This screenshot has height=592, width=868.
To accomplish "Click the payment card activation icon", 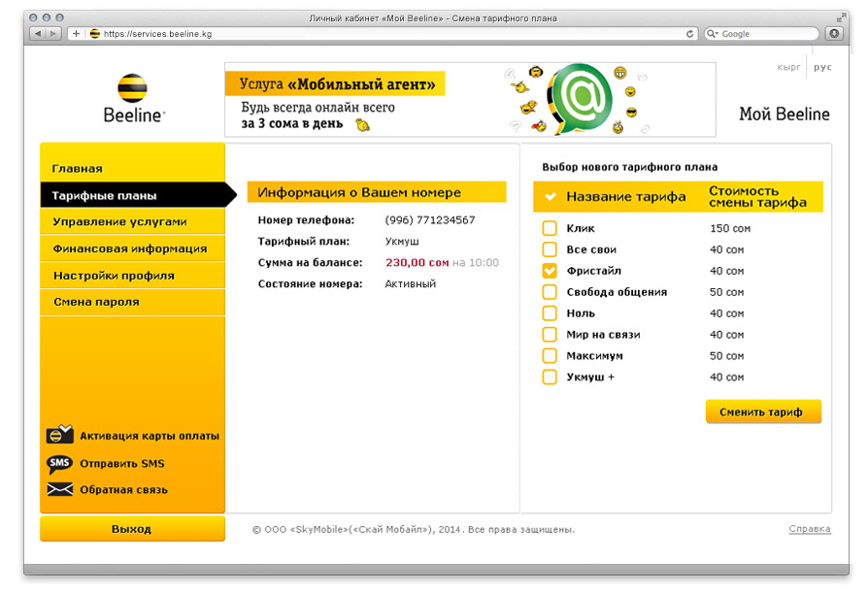I will (59, 435).
